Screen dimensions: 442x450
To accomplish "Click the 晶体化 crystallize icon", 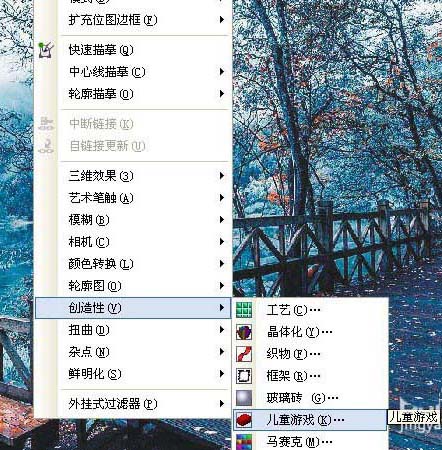I will point(244,332).
